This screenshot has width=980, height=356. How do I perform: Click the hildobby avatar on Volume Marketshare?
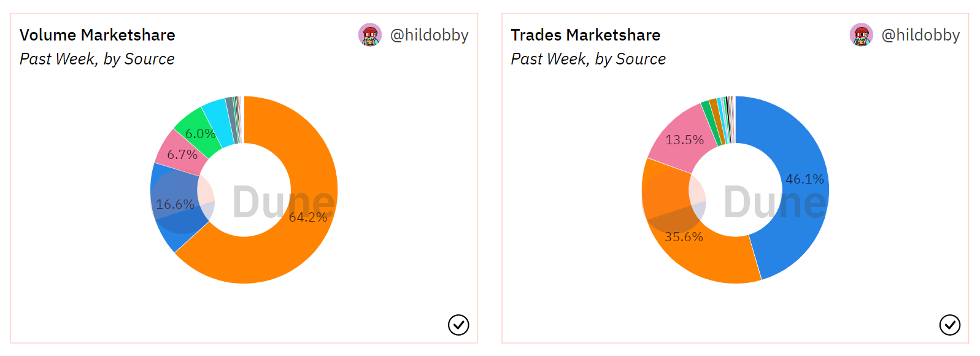pyautogui.click(x=370, y=35)
